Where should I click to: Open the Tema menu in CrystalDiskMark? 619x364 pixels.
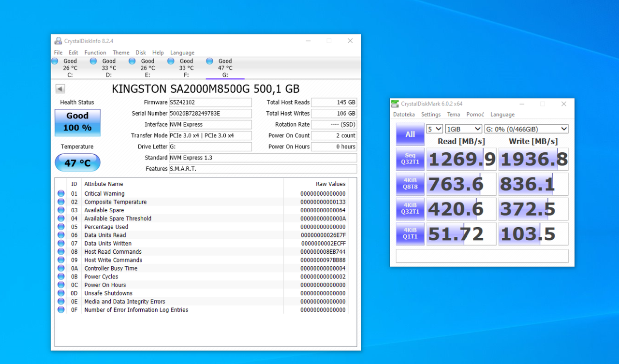pos(454,115)
